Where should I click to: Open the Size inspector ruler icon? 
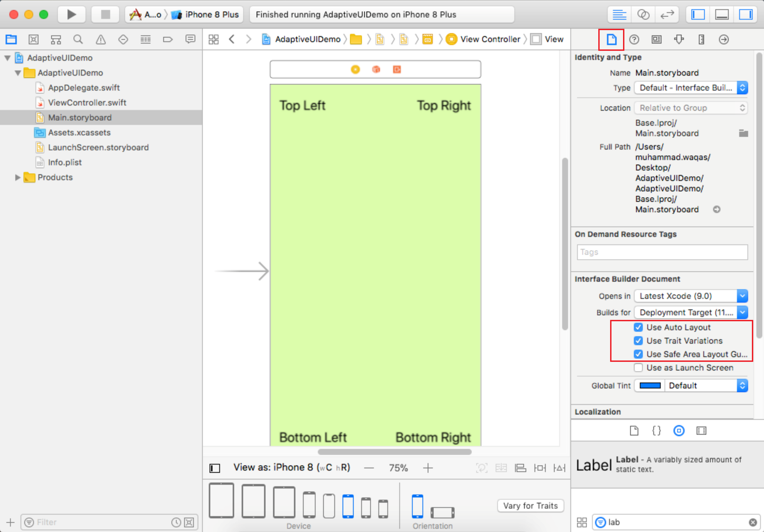pos(701,40)
